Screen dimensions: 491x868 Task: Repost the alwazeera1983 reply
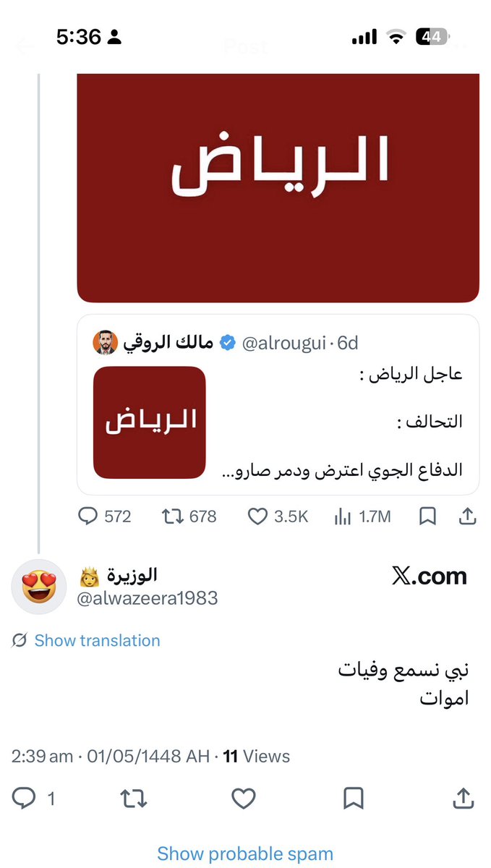click(x=134, y=799)
